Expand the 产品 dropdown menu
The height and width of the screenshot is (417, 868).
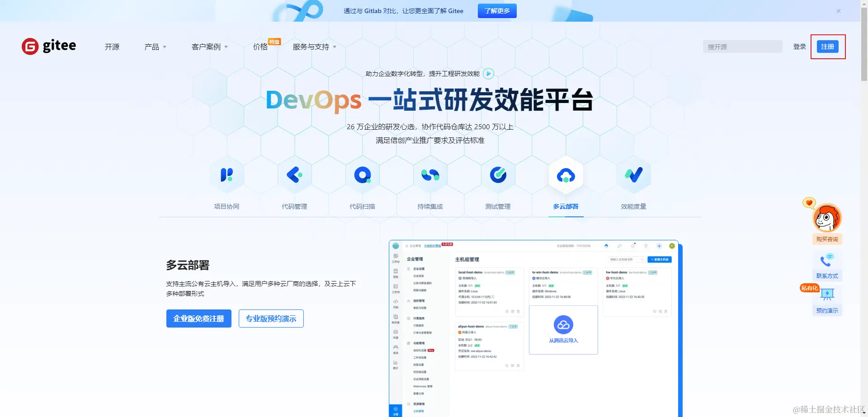[156, 47]
